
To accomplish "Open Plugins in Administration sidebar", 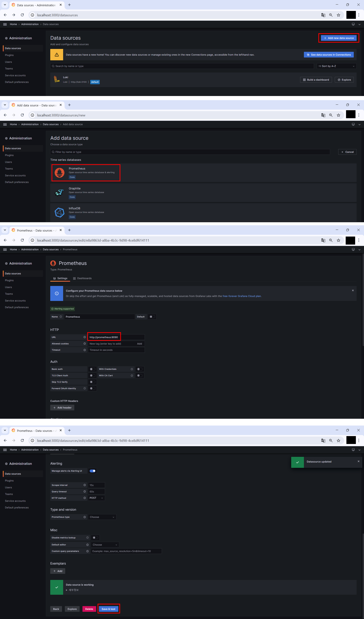I will tap(9, 55).
